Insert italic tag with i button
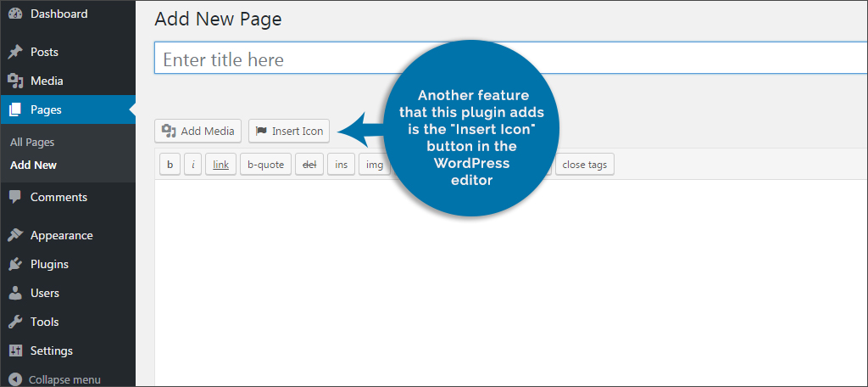The width and height of the screenshot is (868, 387). (193, 165)
